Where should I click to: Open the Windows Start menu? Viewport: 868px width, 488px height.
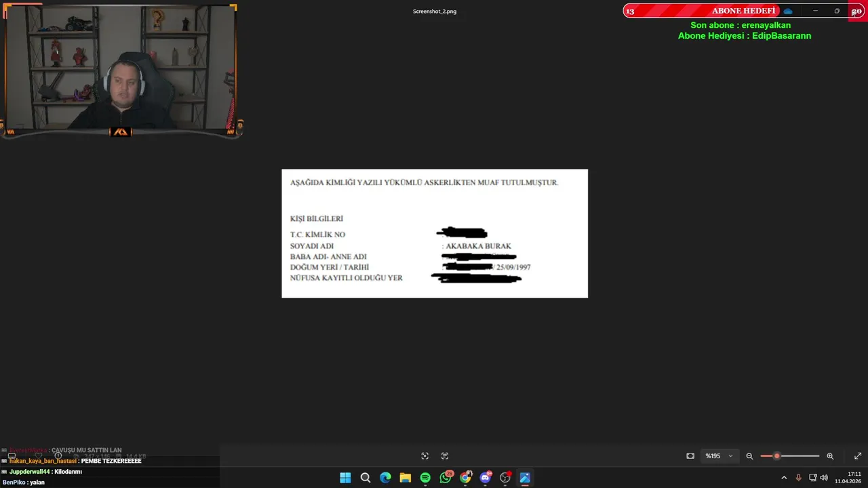pos(345,478)
